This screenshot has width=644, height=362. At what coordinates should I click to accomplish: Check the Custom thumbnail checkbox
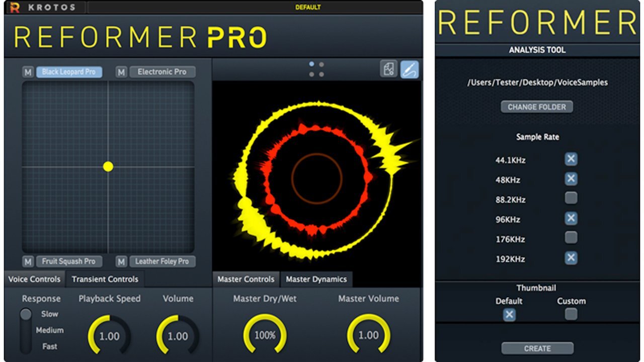571,314
